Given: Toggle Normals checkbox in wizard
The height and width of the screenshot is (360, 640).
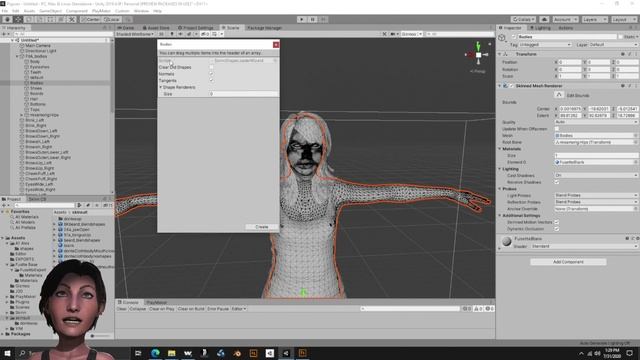Looking at the screenshot, I should 211,74.
